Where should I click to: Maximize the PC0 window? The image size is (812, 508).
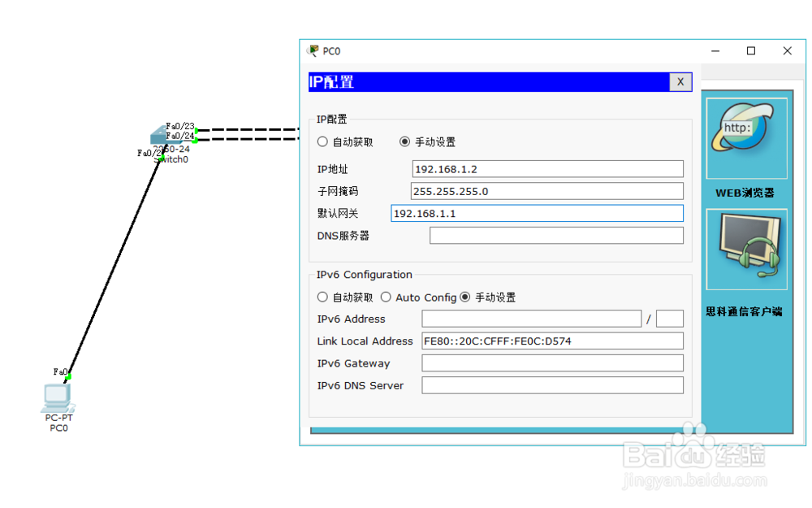(x=751, y=50)
